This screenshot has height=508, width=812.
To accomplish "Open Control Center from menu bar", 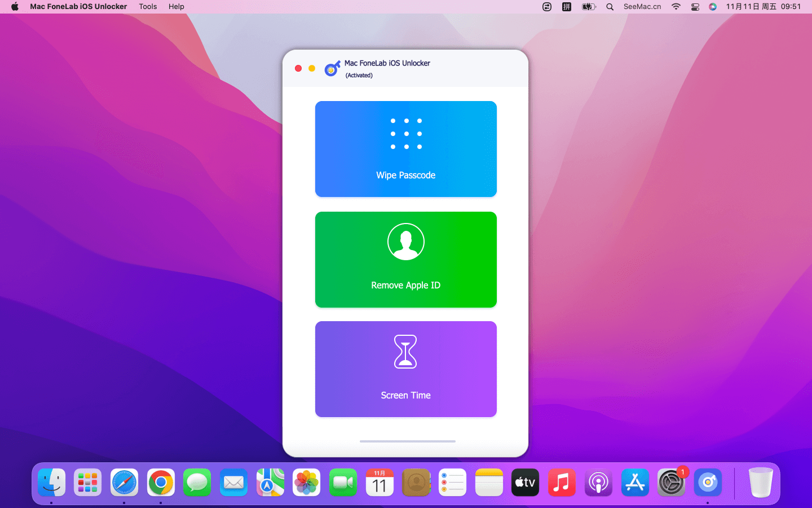I will [x=695, y=7].
